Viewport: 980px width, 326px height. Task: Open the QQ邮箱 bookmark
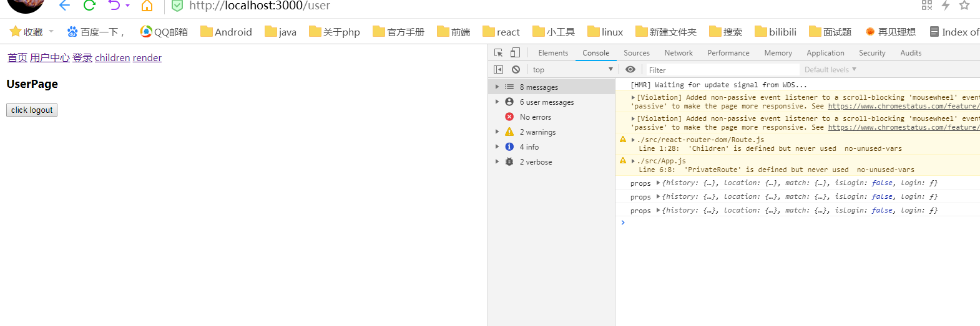coord(164,32)
